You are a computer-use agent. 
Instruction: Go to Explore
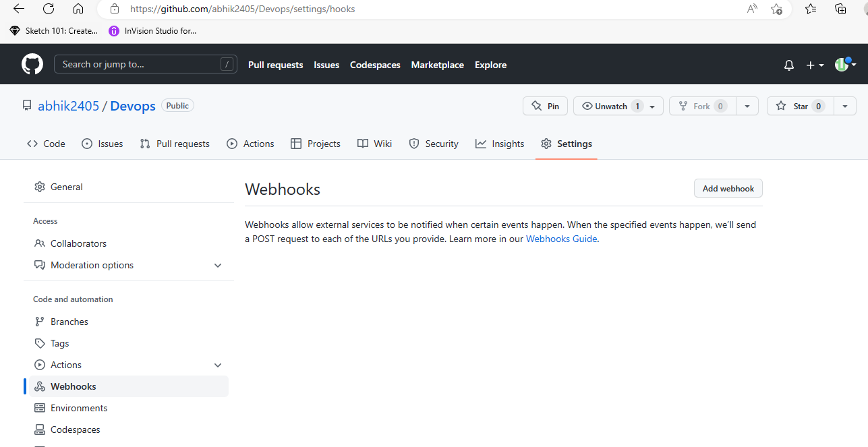pyautogui.click(x=490, y=65)
